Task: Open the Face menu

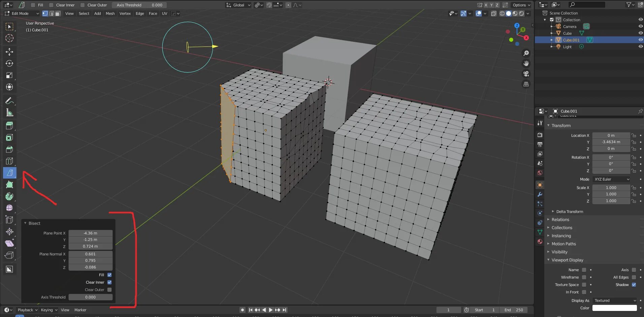Action: coord(153,13)
